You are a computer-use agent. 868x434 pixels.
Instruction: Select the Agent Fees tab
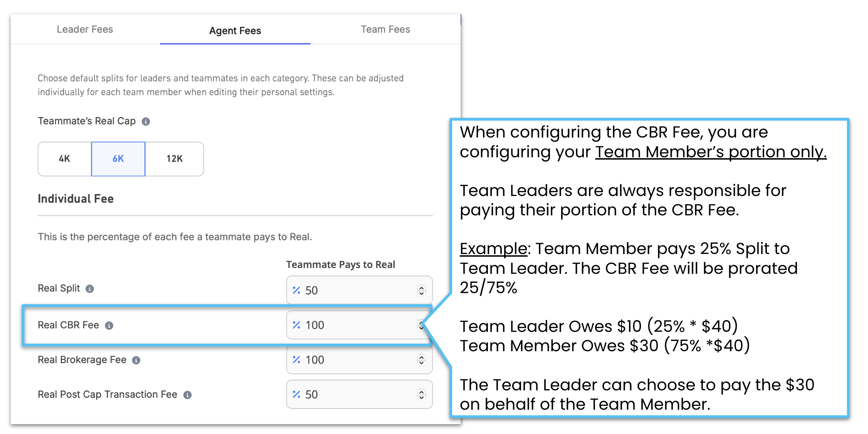235,30
